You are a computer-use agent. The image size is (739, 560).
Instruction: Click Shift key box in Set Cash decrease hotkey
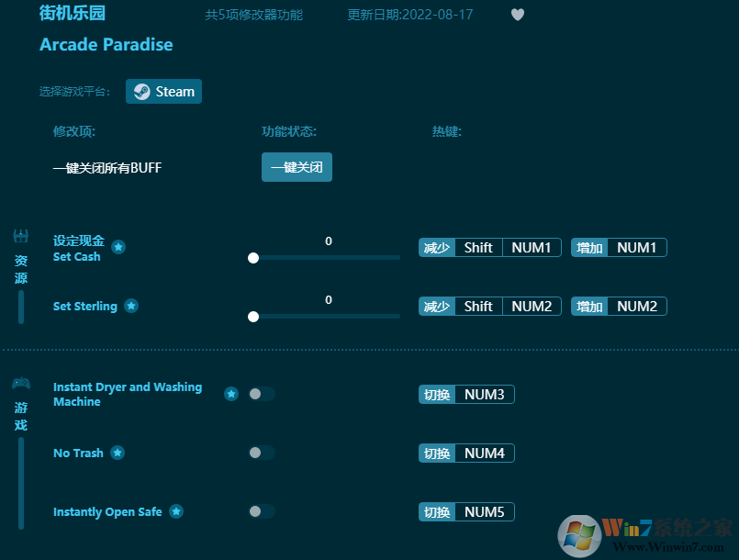coord(478,248)
